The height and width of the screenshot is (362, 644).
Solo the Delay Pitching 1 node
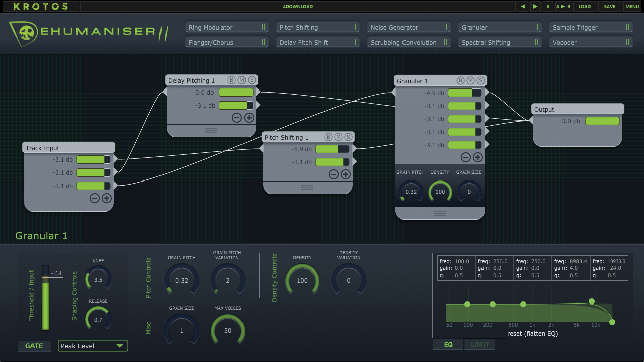pyautogui.click(x=252, y=80)
